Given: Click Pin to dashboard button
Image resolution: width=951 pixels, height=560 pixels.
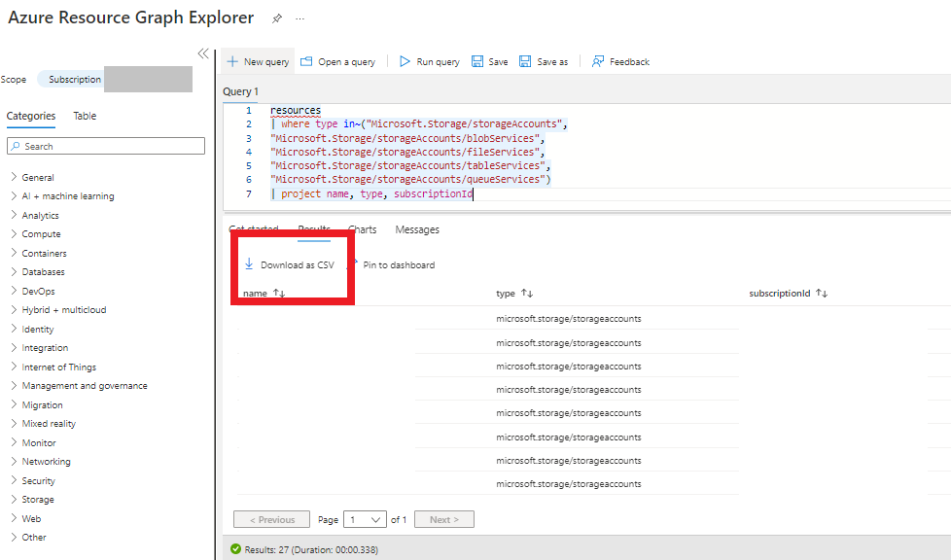Looking at the screenshot, I should pyautogui.click(x=399, y=265).
